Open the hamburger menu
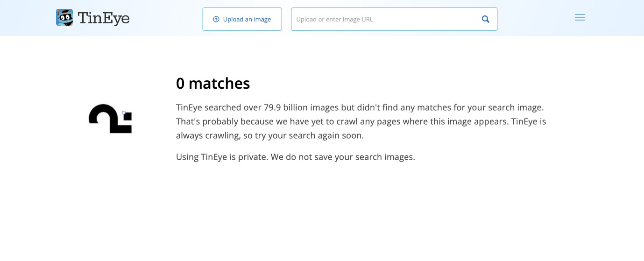The height and width of the screenshot is (261, 644). 580,18
